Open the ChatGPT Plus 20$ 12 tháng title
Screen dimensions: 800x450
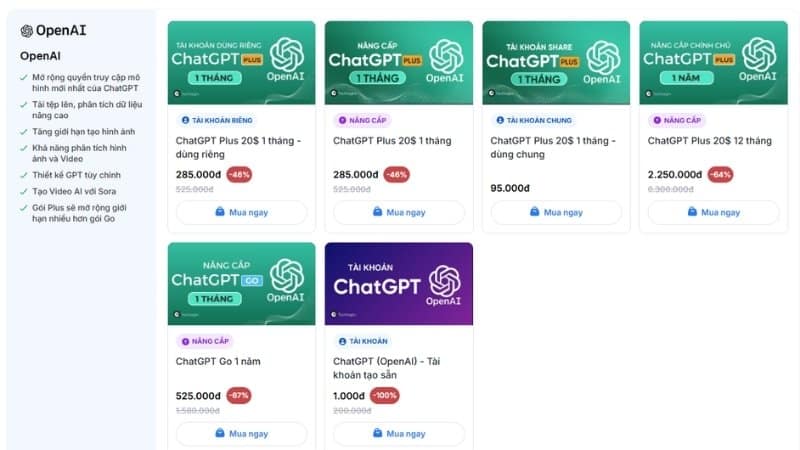[709, 141]
